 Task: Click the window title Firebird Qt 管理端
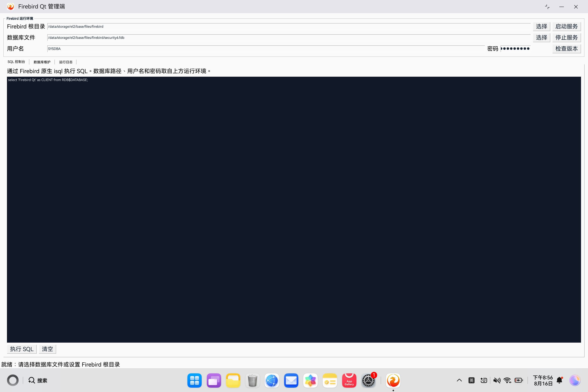(41, 6)
